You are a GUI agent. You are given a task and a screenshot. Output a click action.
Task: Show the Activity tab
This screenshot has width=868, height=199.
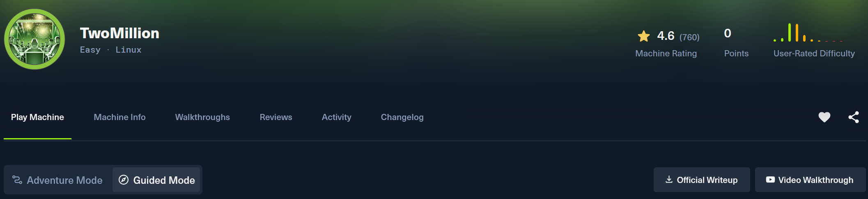[x=336, y=117]
